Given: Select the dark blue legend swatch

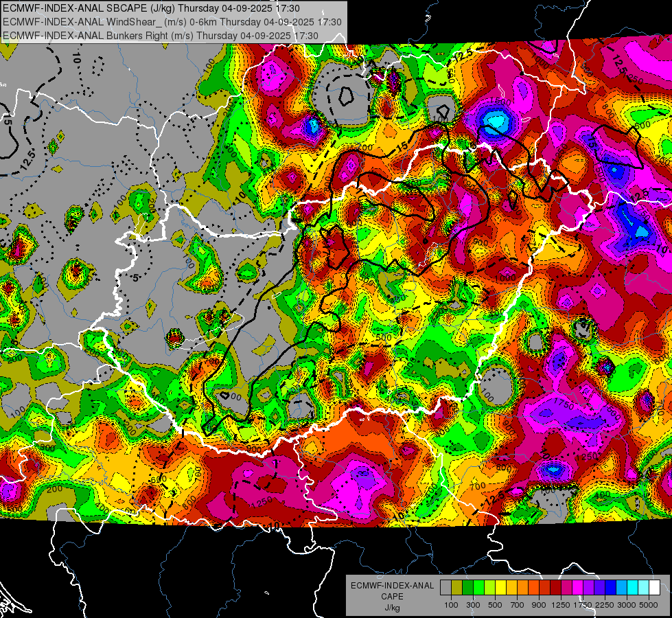Looking at the screenshot, I should click(x=611, y=588).
